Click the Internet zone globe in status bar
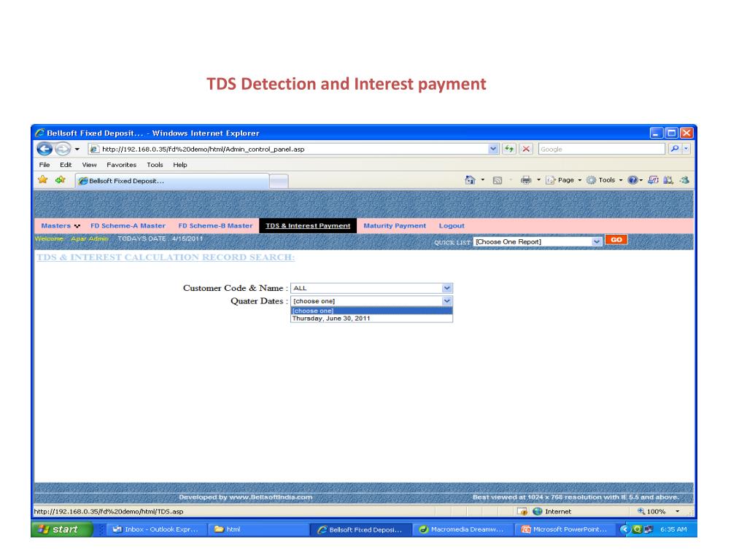The width and height of the screenshot is (747, 560). 538,511
